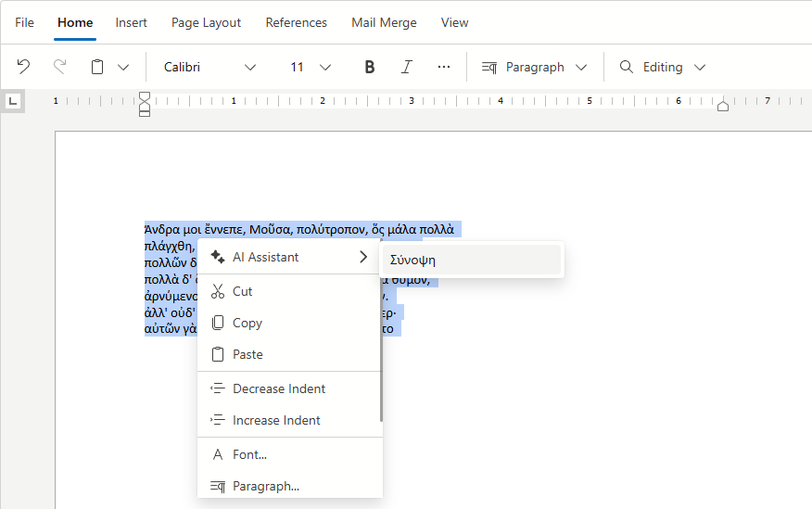Choose Decrease Indent from context menu
The width and height of the screenshot is (812, 509).
289,388
